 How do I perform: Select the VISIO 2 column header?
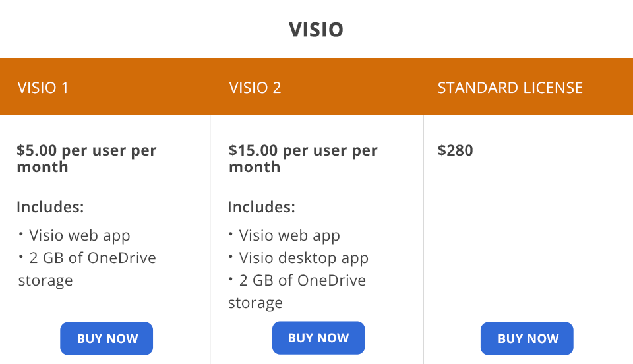coord(255,88)
